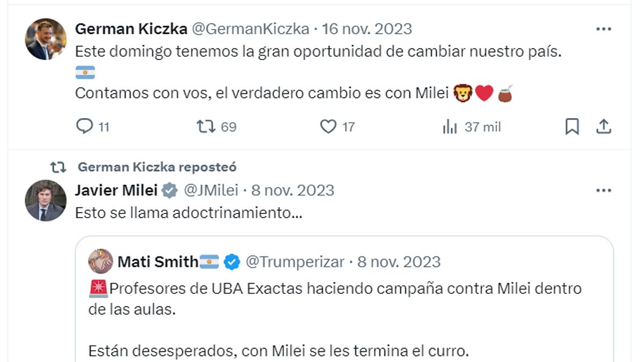Open the German Kiczka display name link
Viewport: 644px width, 362px height.
tap(131, 29)
